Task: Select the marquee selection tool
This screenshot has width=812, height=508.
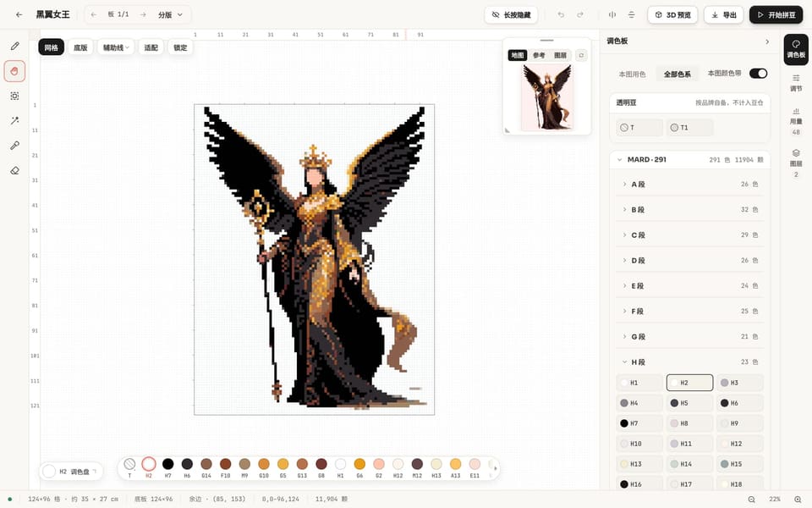Action: (x=14, y=96)
